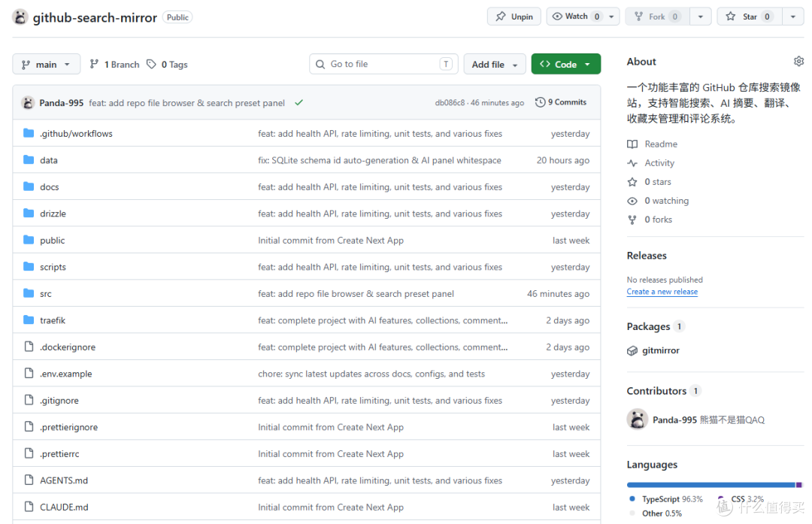Viewport: 812px width, 524px height.
Task: Click the data folder icon
Action: coord(29,160)
